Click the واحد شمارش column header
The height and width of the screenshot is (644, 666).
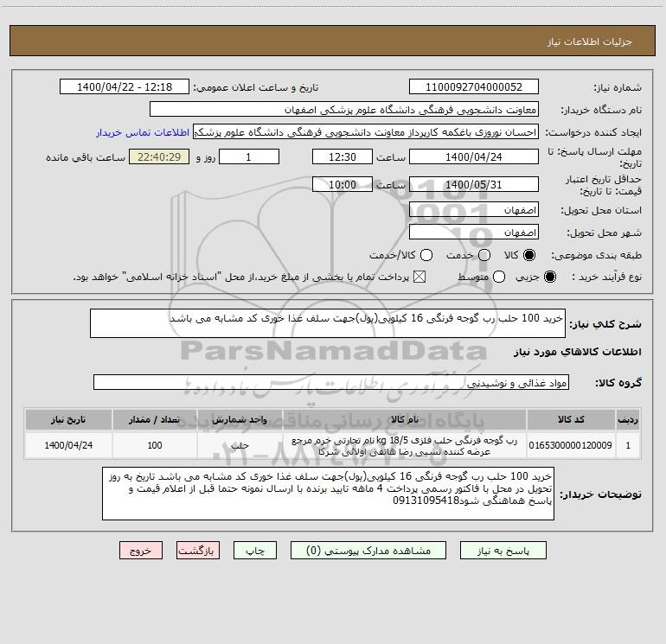click(x=240, y=420)
